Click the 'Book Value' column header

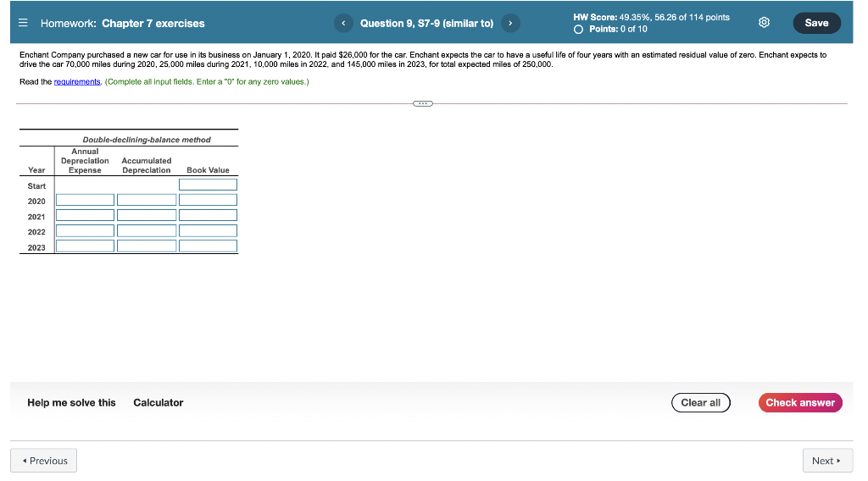[209, 170]
